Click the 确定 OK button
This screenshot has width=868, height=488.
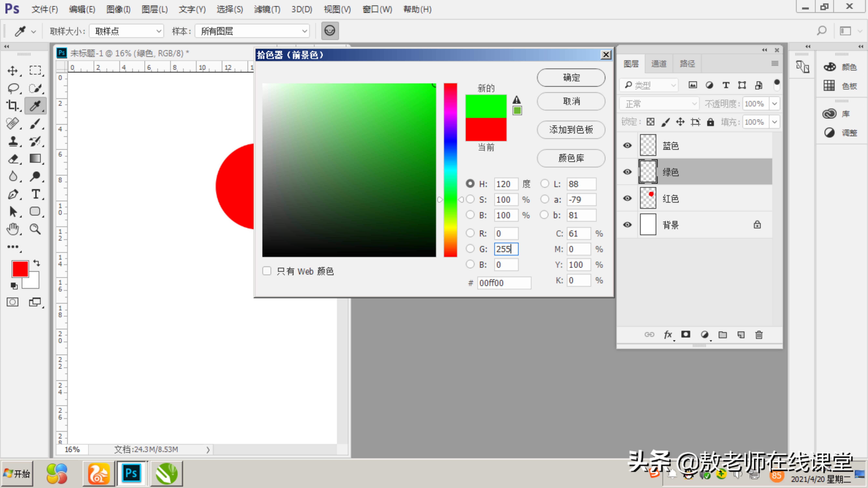coord(571,77)
